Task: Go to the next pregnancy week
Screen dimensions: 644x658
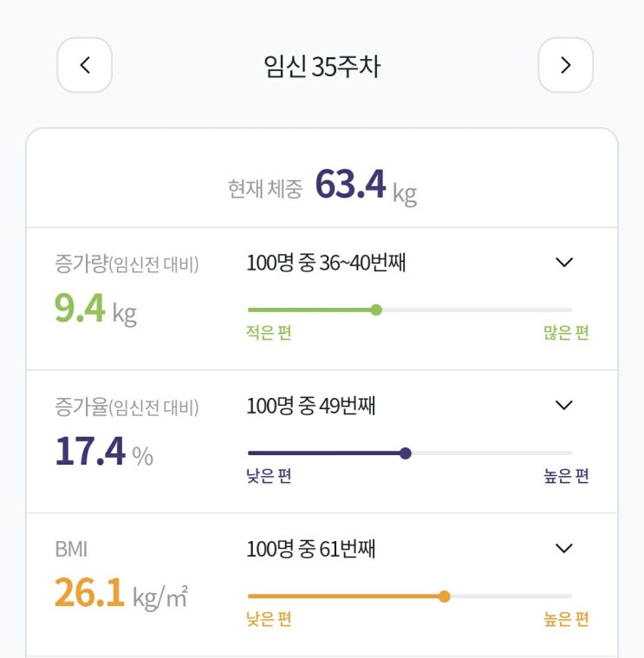Action: coord(565,65)
